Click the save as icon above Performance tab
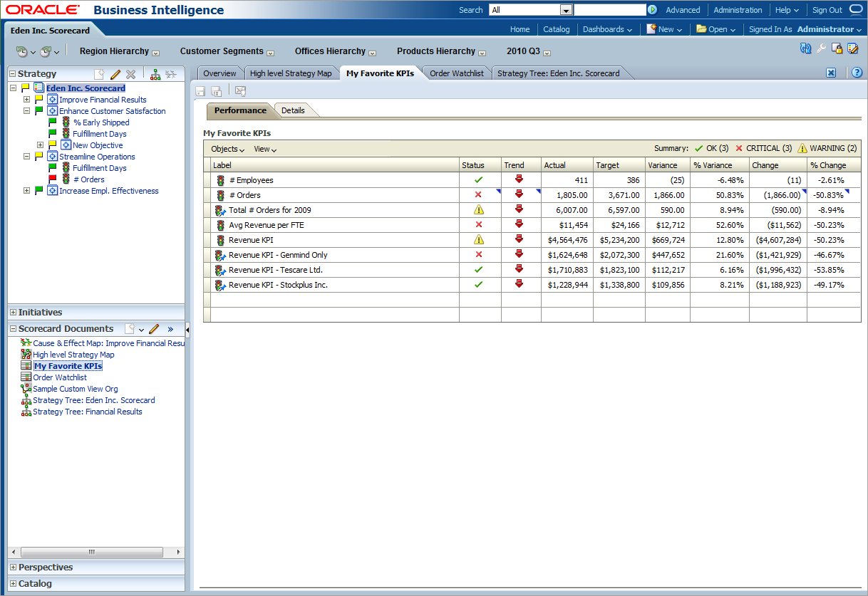 tap(216, 91)
